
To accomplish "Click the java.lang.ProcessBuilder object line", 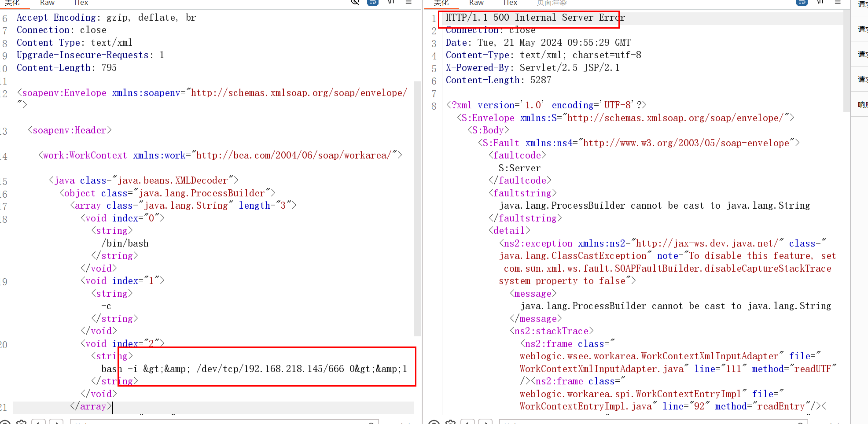I will pyautogui.click(x=167, y=193).
